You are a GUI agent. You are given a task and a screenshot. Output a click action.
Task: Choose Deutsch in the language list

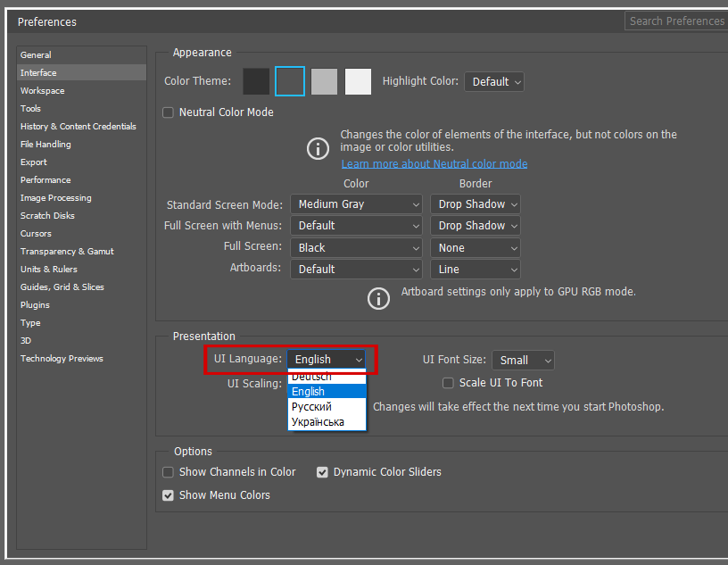click(x=327, y=377)
